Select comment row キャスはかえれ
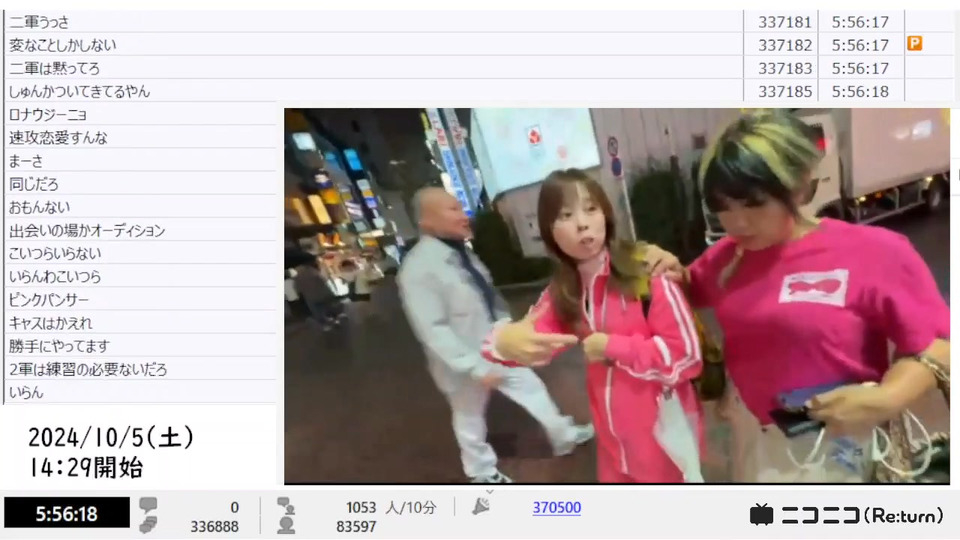This screenshot has width=960, height=540. 140,323
